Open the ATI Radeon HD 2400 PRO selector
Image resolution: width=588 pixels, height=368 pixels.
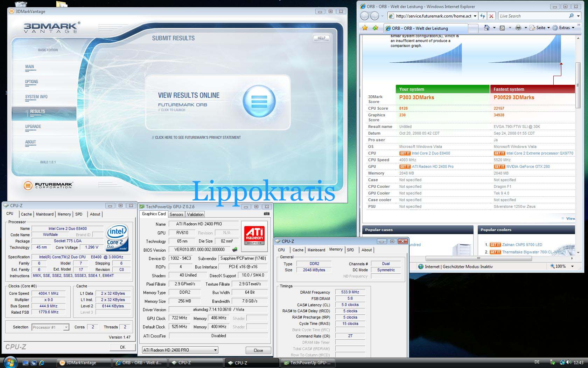coord(180,350)
